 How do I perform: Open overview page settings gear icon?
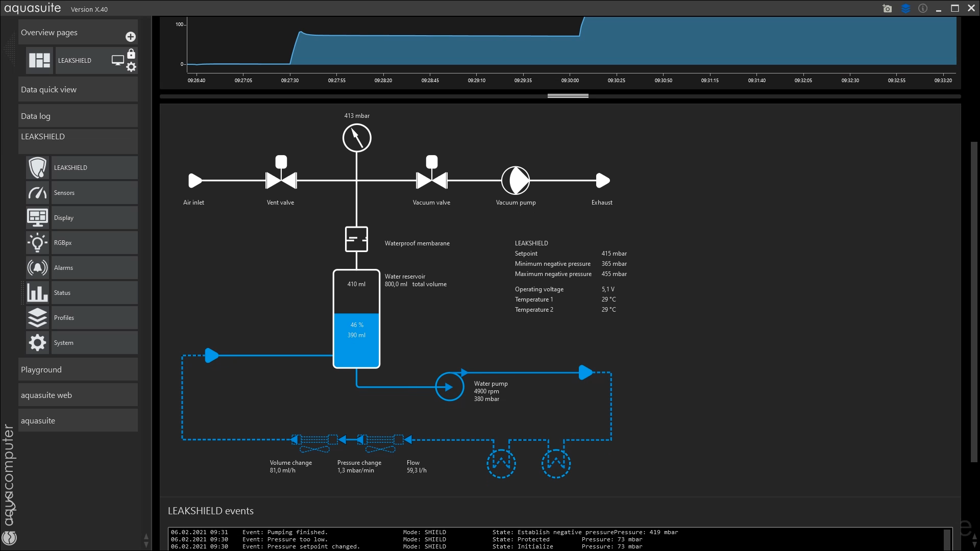pos(131,67)
